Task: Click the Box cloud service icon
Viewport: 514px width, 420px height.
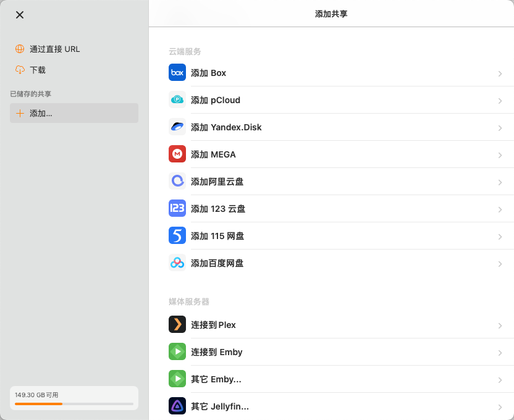Action: [x=177, y=72]
